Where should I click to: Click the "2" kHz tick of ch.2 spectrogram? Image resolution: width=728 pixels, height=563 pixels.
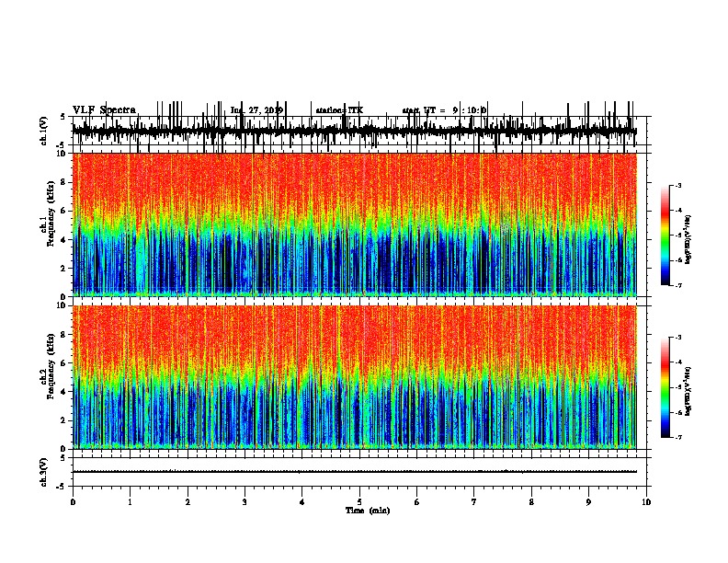pos(64,420)
